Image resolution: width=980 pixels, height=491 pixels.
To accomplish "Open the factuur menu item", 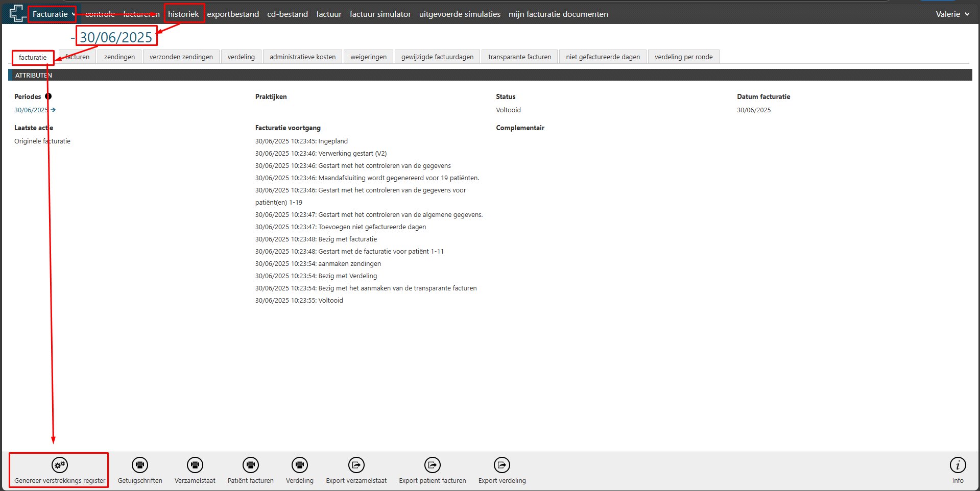I will (x=329, y=14).
